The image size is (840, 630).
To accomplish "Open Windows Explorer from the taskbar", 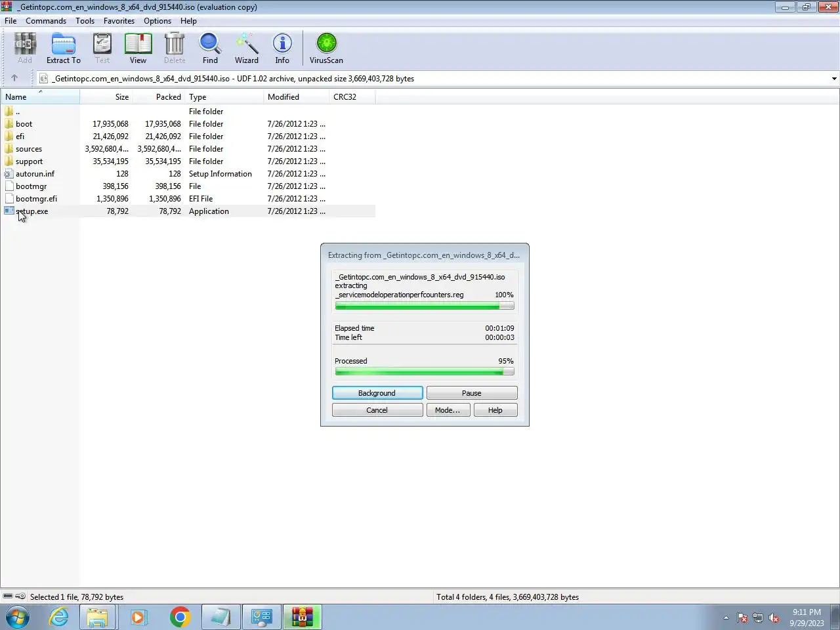I will (x=98, y=617).
